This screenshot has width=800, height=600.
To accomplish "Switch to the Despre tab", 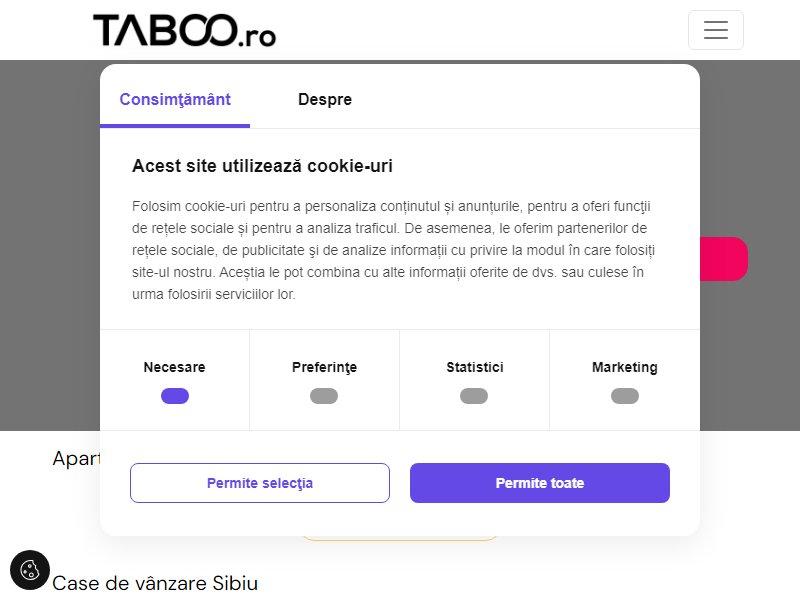I will tap(325, 99).
